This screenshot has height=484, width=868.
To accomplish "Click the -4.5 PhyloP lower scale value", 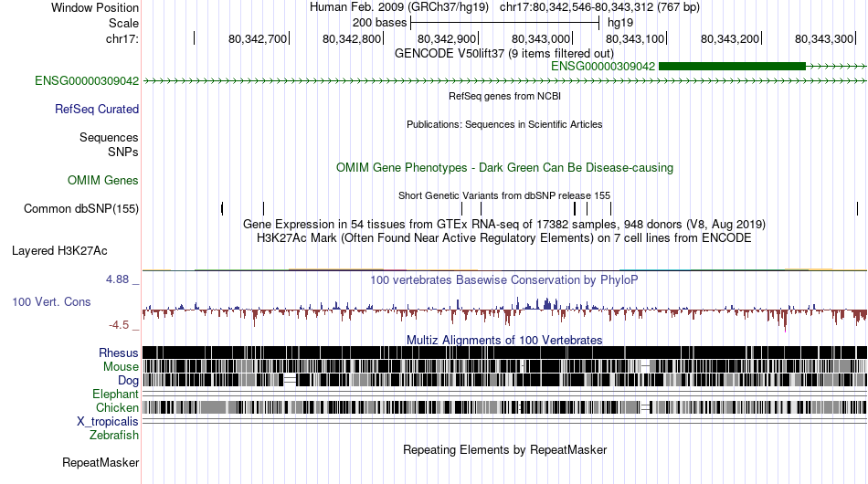I will click(119, 325).
